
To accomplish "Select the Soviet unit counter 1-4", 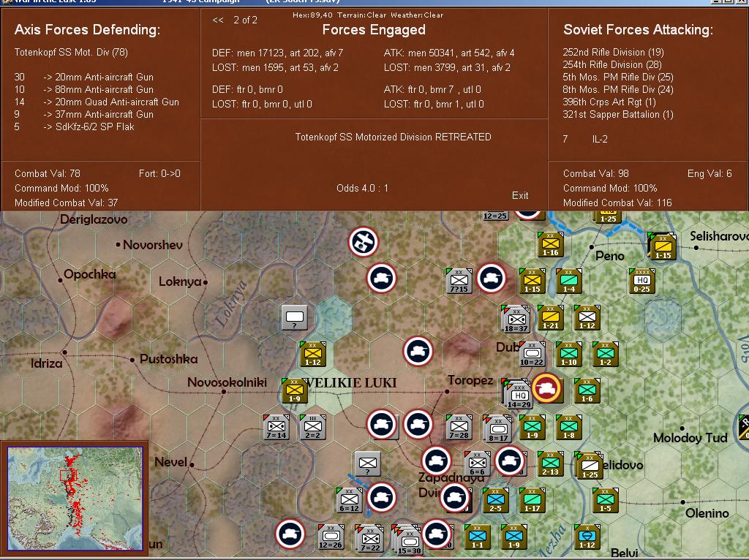I will 568,281.
